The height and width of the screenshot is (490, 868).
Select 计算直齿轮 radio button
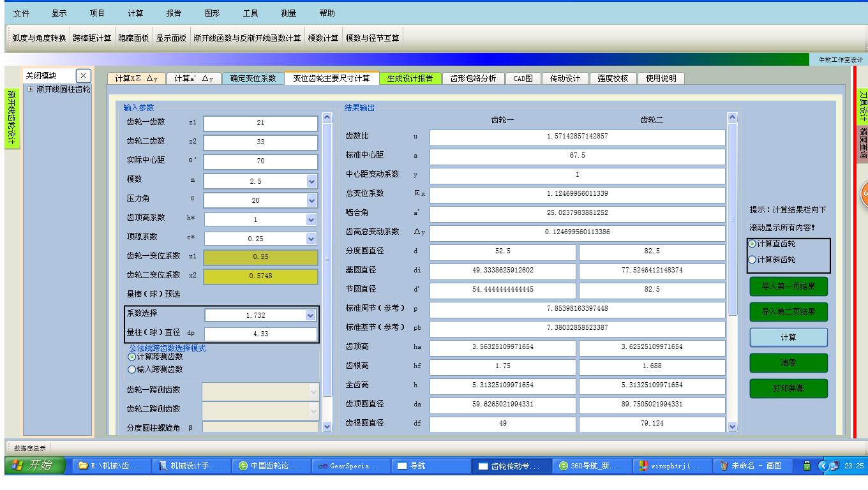click(x=753, y=244)
